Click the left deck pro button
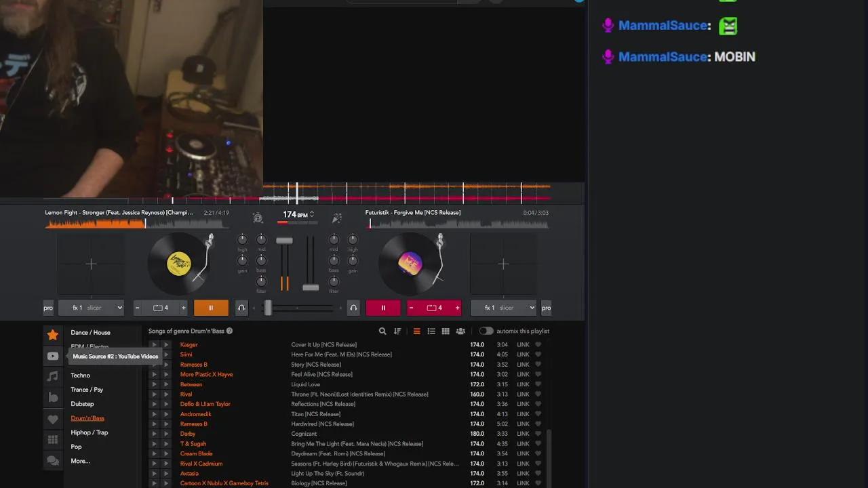The width and height of the screenshot is (868, 488). click(x=48, y=308)
